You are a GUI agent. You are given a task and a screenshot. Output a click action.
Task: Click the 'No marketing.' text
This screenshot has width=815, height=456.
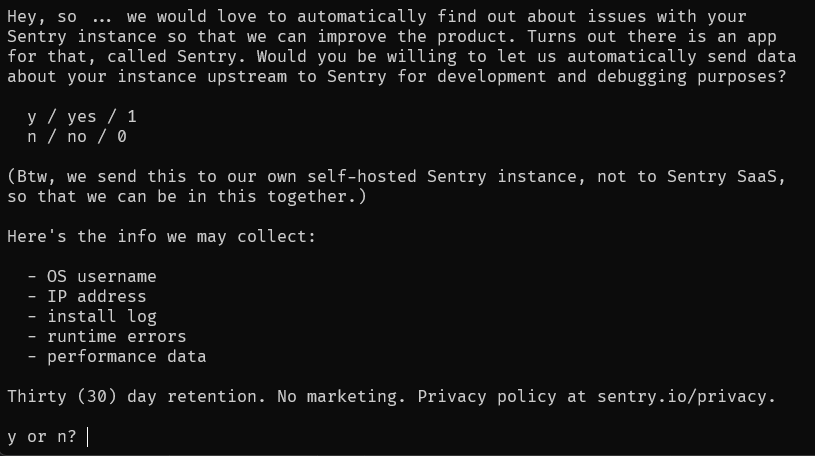[341, 397]
